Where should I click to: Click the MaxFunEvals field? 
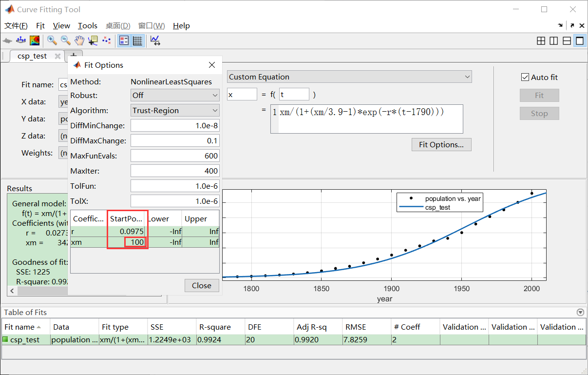coord(175,156)
